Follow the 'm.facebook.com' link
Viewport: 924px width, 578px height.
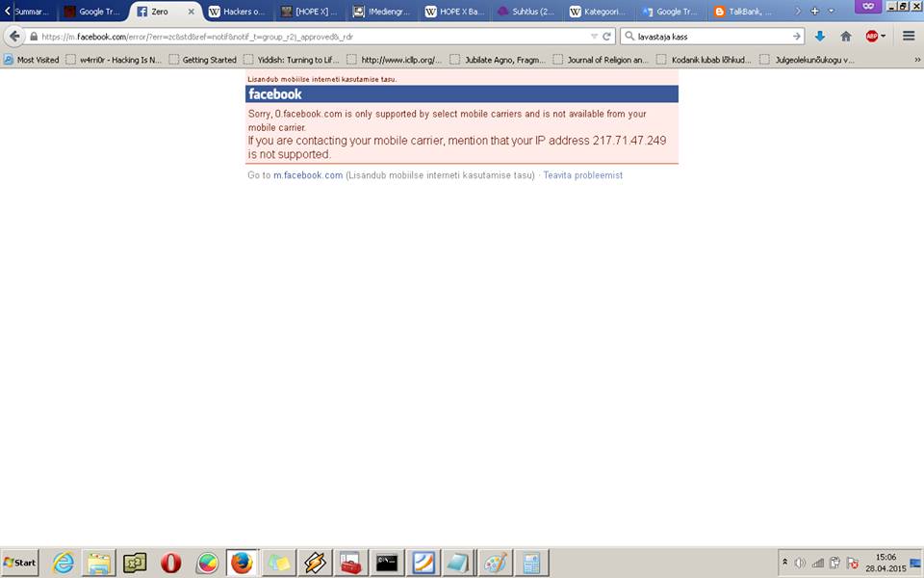pos(308,175)
